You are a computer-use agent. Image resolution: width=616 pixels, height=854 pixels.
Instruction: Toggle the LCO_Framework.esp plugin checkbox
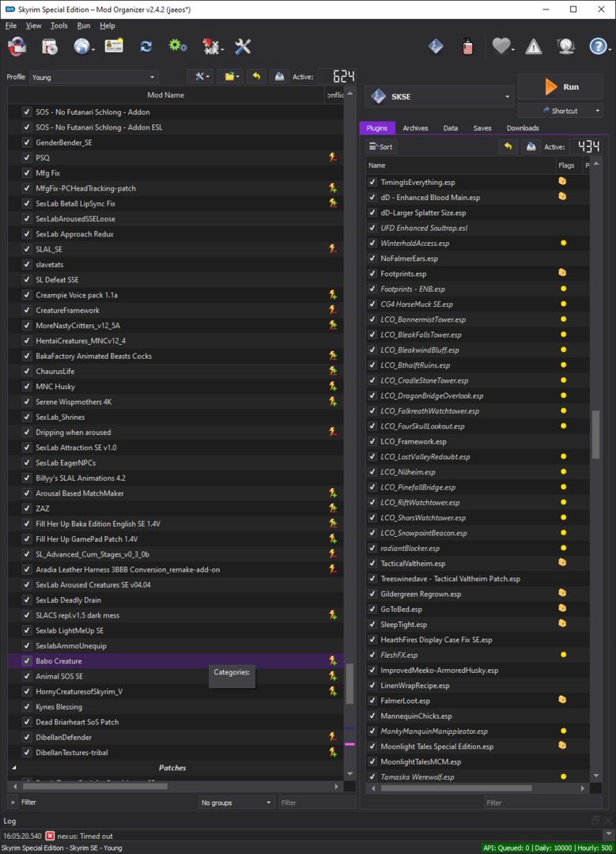372,441
